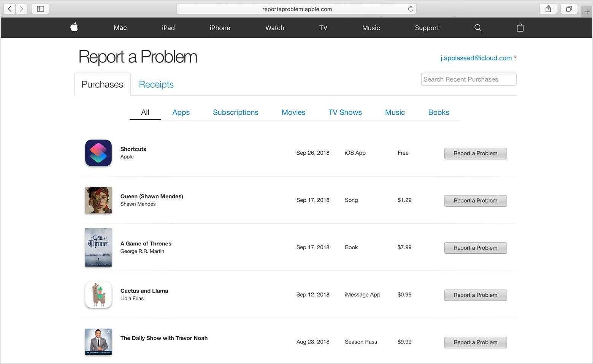Filter purchases by Subscriptions
This screenshot has width=593, height=364.
pyautogui.click(x=235, y=112)
